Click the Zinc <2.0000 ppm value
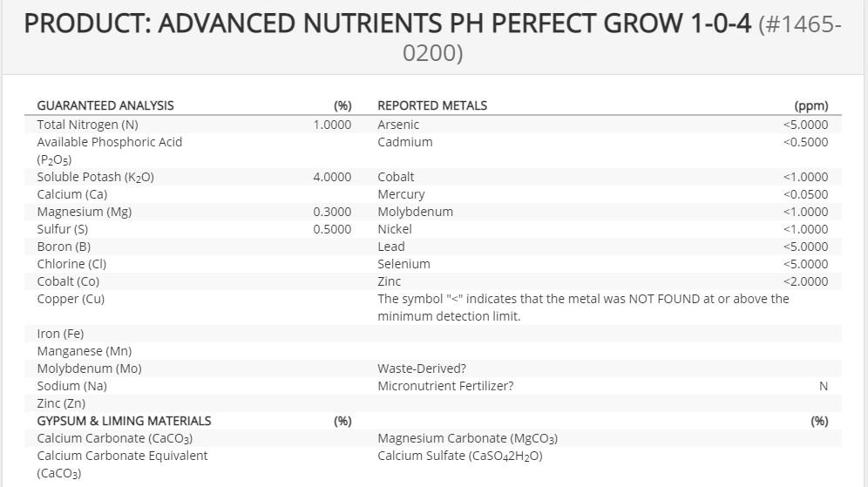The image size is (868, 487). click(x=805, y=281)
